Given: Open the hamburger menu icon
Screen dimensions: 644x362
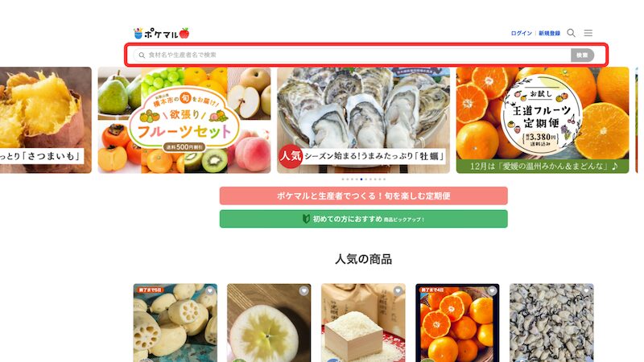Looking at the screenshot, I should pos(588,33).
